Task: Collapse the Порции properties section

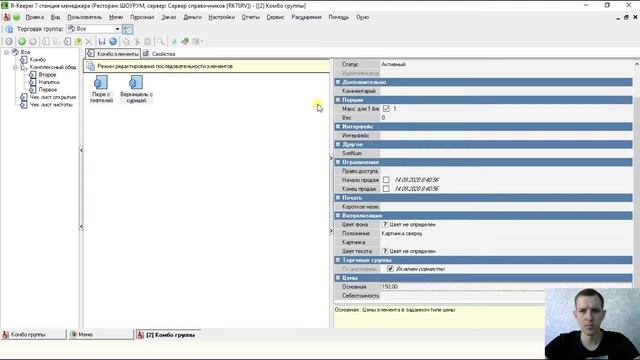Action: [x=338, y=100]
